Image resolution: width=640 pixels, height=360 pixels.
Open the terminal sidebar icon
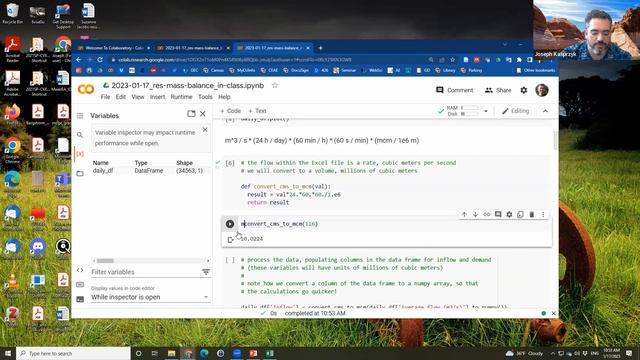[80, 299]
